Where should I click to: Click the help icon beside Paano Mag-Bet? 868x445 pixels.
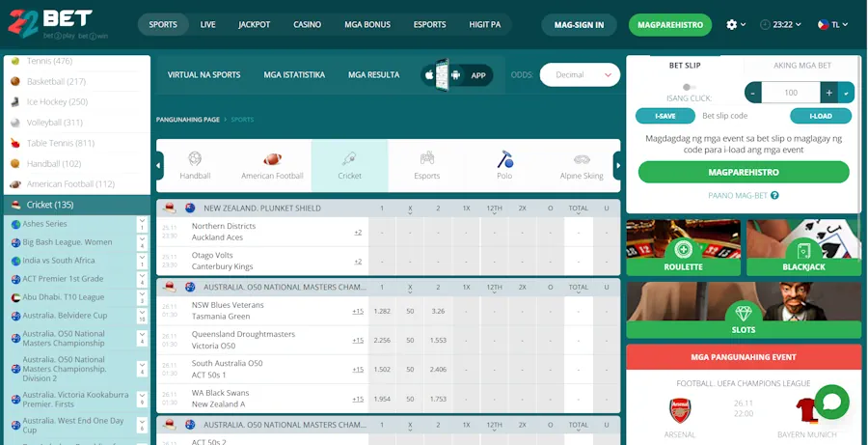point(775,196)
